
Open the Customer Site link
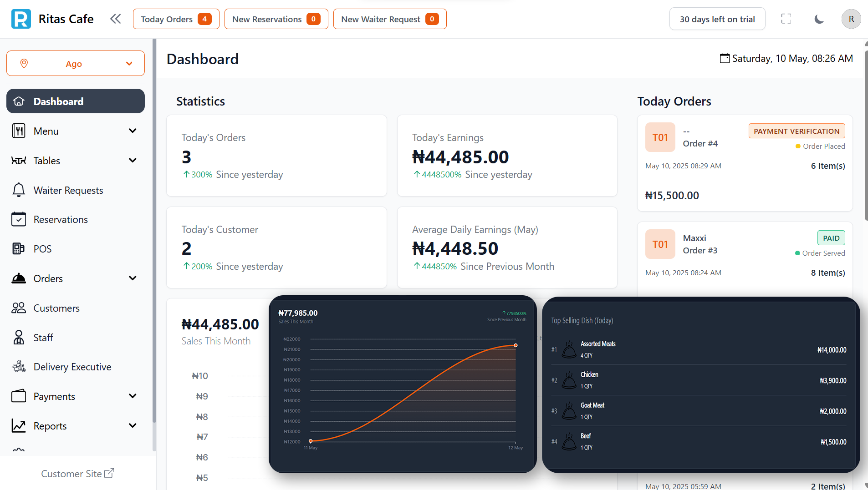(x=77, y=474)
